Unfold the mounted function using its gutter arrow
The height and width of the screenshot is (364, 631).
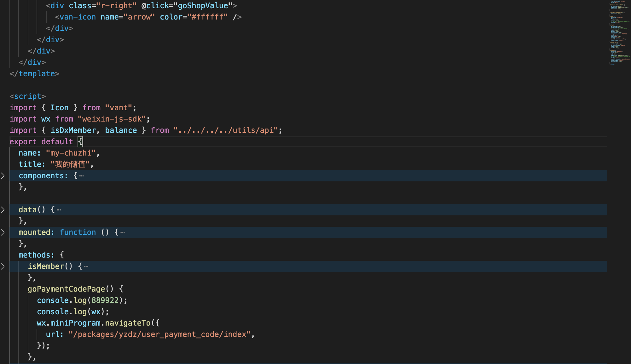click(x=3, y=232)
